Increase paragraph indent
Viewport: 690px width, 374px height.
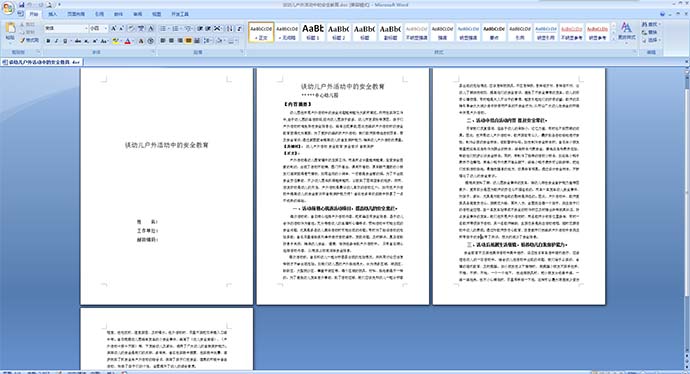pyautogui.click(x=209, y=29)
